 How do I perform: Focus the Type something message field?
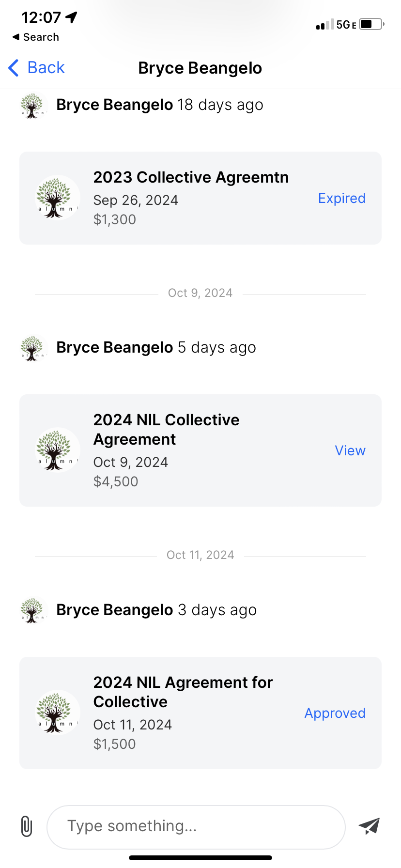point(196,826)
